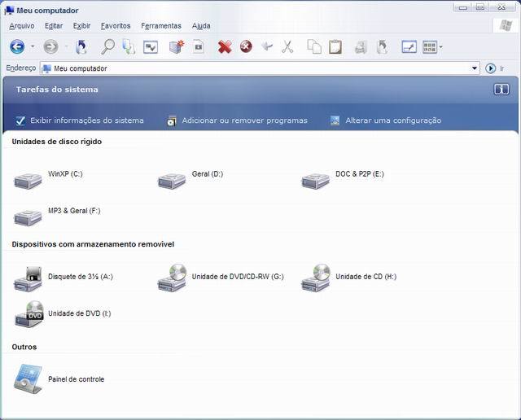Go up one folder level
The image size is (521, 420).
pos(81,46)
